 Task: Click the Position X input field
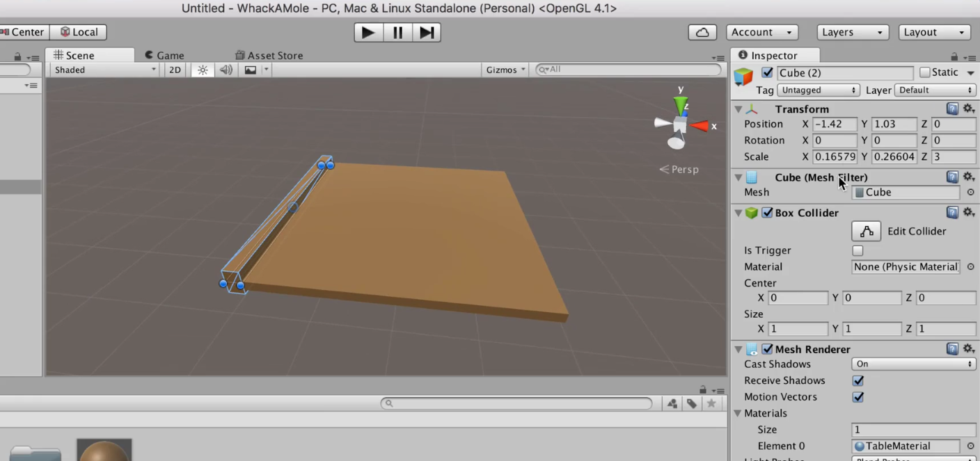click(835, 124)
